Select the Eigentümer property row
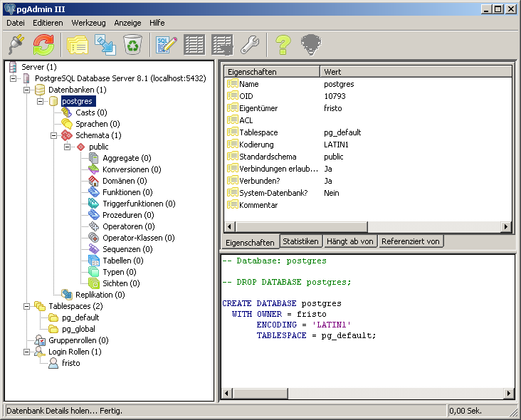Screen dimensions: 521x420 pyautogui.click(x=368, y=108)
